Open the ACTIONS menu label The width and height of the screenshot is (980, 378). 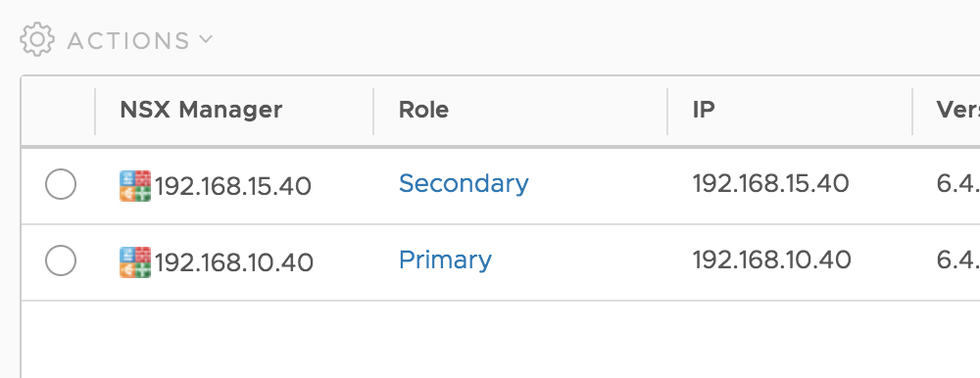[x=128, y=40]
